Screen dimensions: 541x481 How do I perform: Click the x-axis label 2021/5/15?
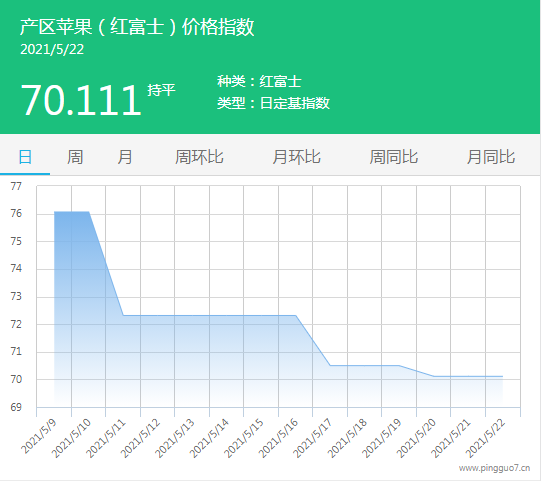[x=244, y=438]
